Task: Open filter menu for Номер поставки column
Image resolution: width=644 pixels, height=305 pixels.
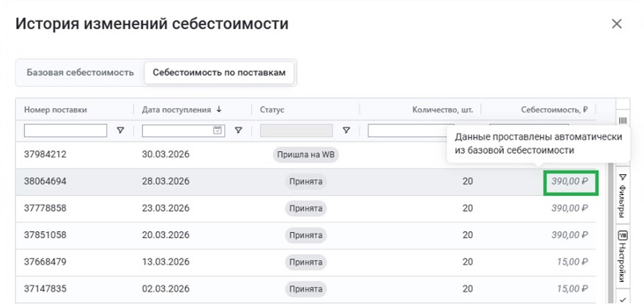Action: (x=120, y=131)
